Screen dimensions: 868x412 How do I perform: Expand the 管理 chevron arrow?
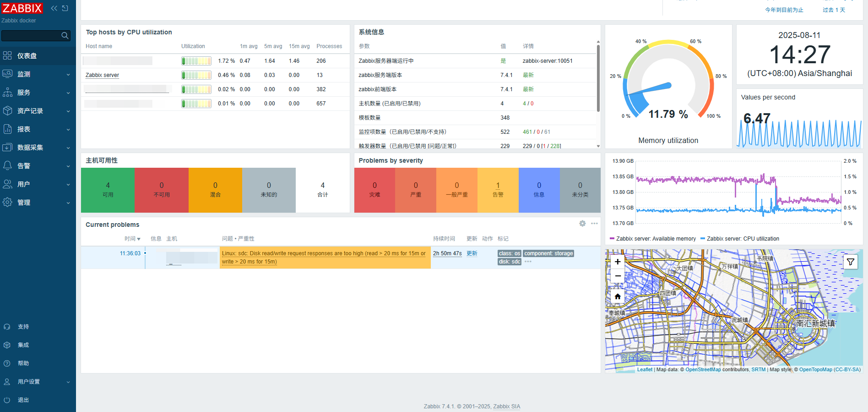pyautogui.click(x=68, y=203)
